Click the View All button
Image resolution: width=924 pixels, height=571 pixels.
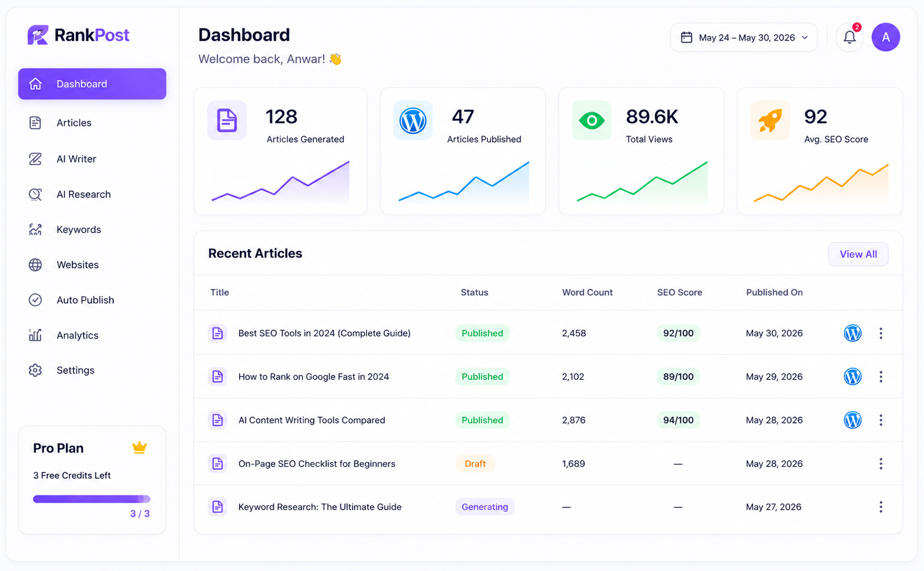[858, 254]
